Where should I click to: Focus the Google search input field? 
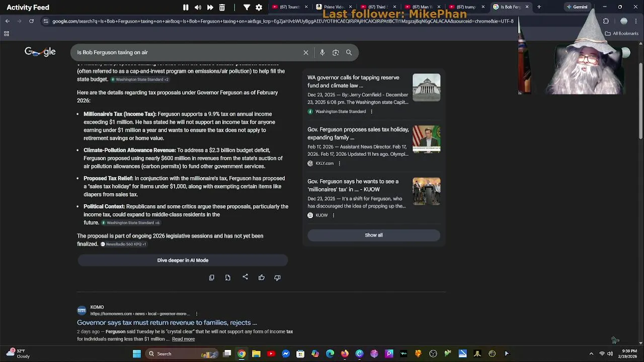186,52
